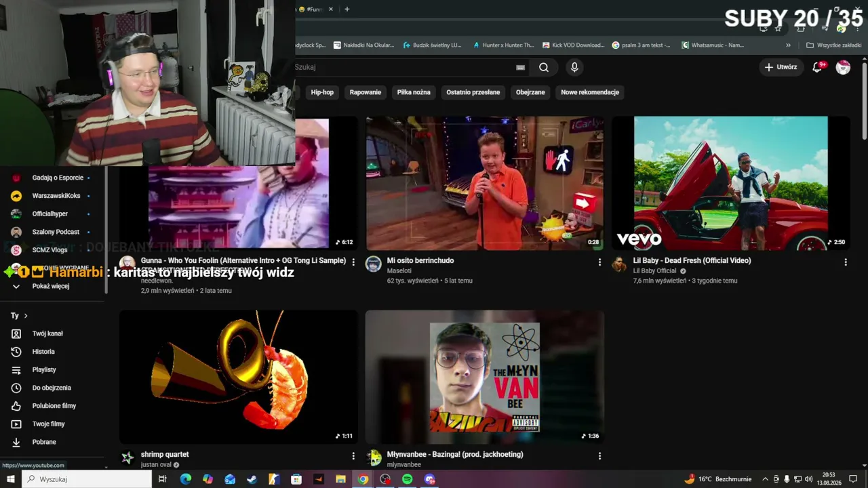Viewport: 868px width, 488px height.
Task: Open Gadają o Esporcie subscription channel
Action: 51,178
